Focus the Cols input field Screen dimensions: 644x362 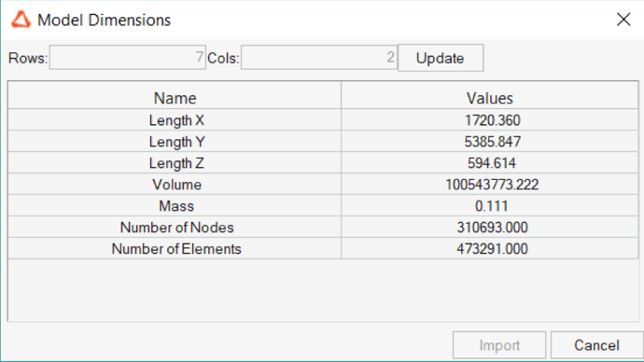pos(319,58)
